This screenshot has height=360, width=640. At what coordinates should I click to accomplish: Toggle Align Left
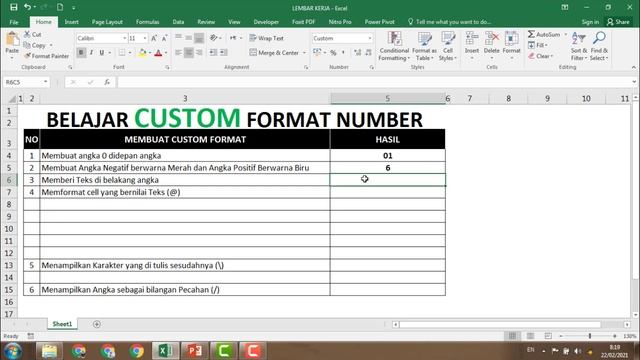178,53
